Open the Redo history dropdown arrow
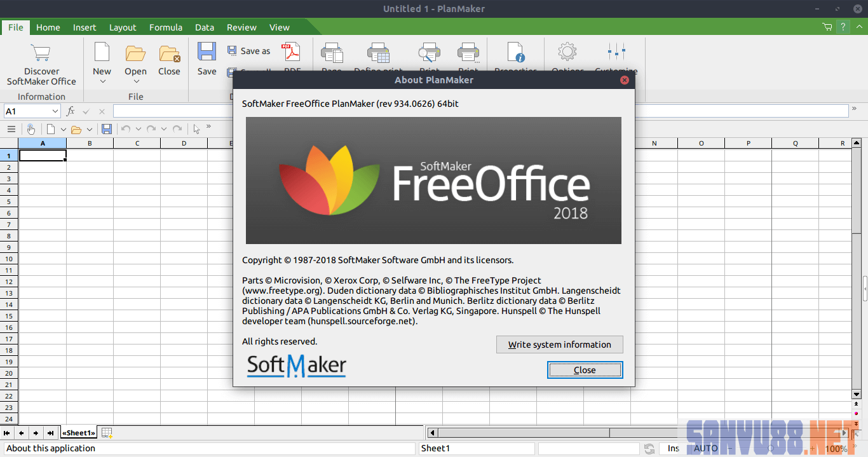Image resolution: width=868 pixels, height=457 pixels. pyautogui.click(x=164, y=130)
